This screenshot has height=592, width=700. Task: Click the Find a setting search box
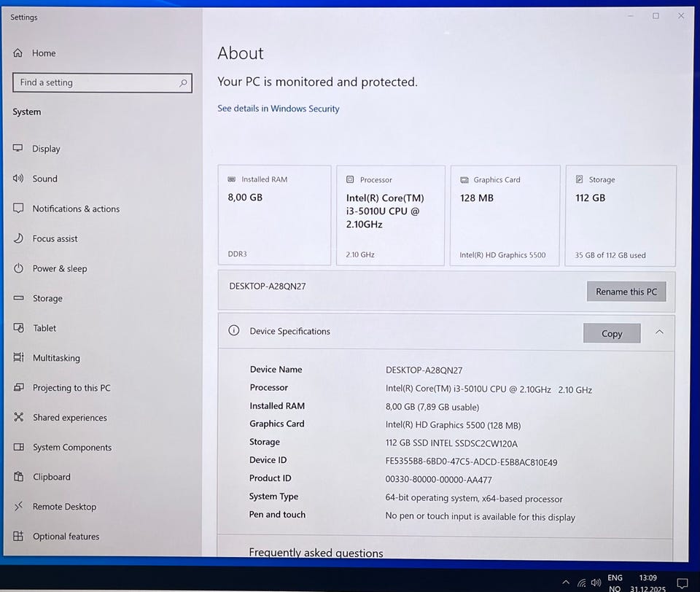tap(102, 83)
